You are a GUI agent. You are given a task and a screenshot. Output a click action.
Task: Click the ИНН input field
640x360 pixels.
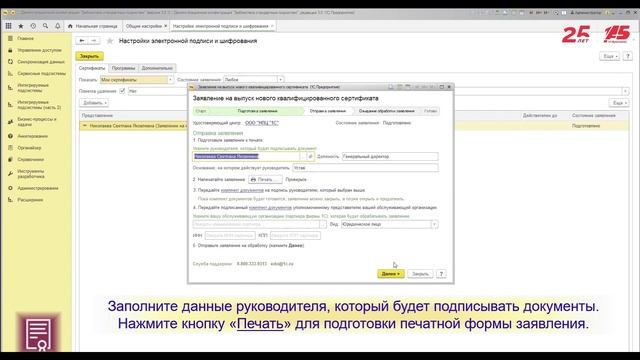pyautogui.click(x=230, y=236)
